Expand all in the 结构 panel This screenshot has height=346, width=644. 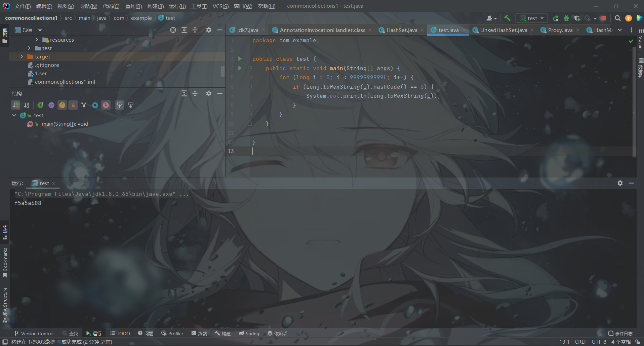point(184,93)
